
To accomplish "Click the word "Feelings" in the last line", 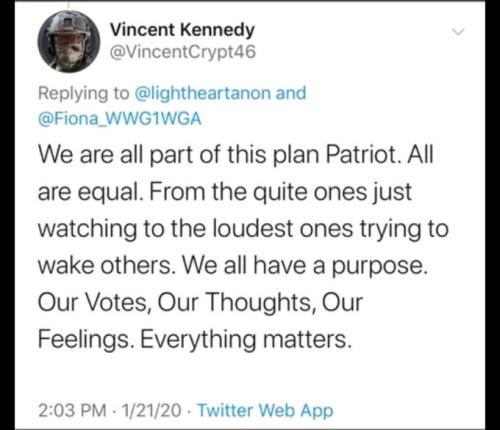I will pyautogui.click(x=83, y=340).
